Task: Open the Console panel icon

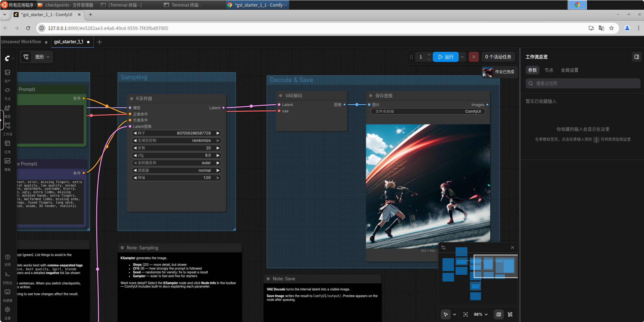Action: 7,277
